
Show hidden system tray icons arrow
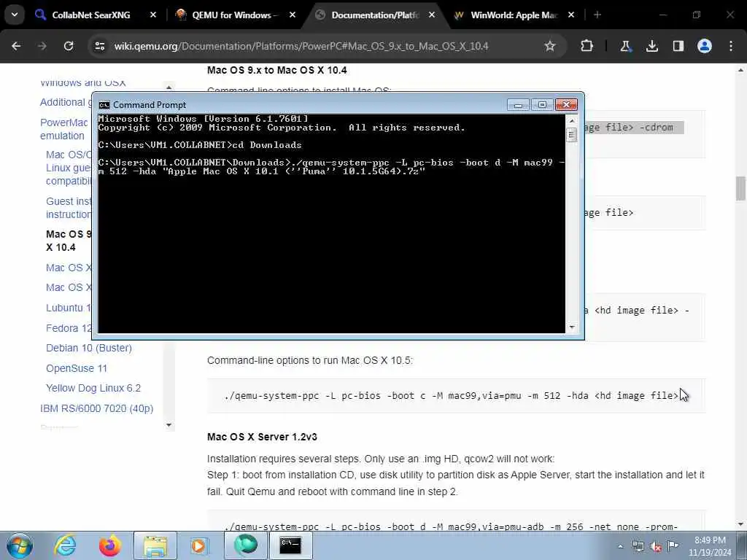point(620,547)
